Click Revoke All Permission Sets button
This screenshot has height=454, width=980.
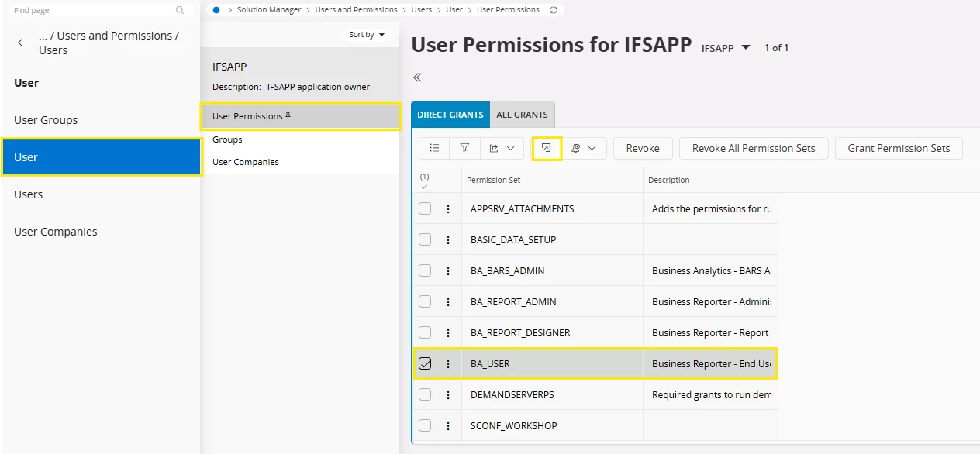753,148
